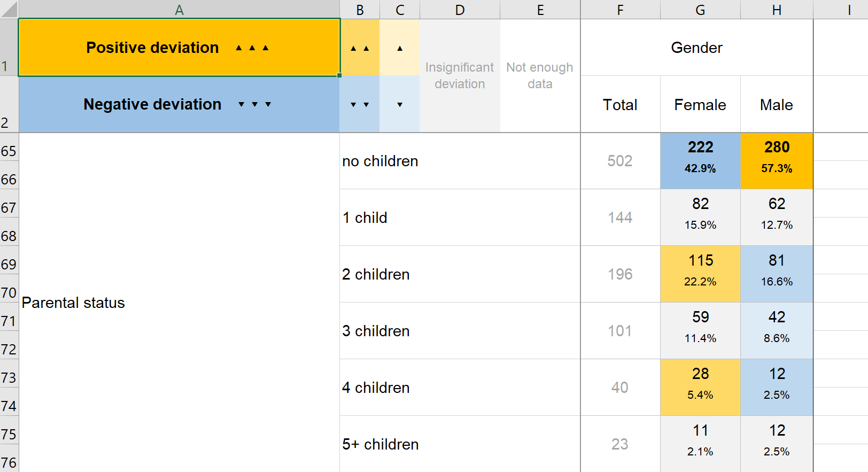This screenshot has height=472, width=868.
Task: Click the Female column heading cell
Action: pyautogui.click(x=700, y=105)
